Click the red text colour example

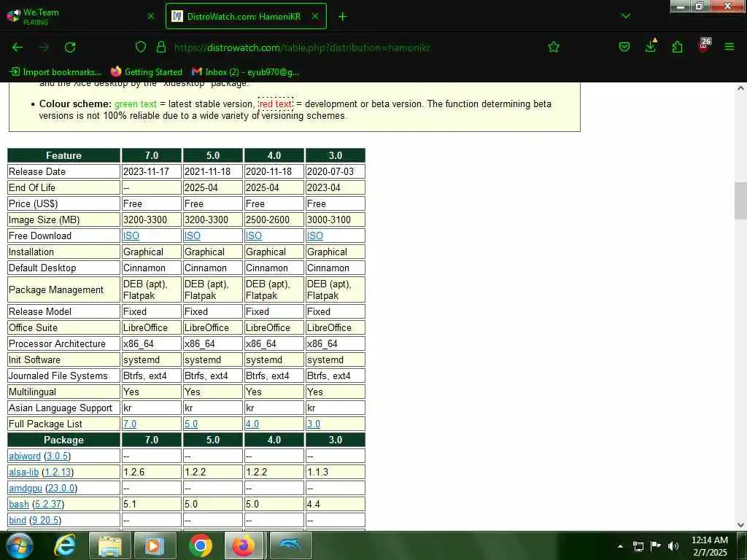[276, 104]
